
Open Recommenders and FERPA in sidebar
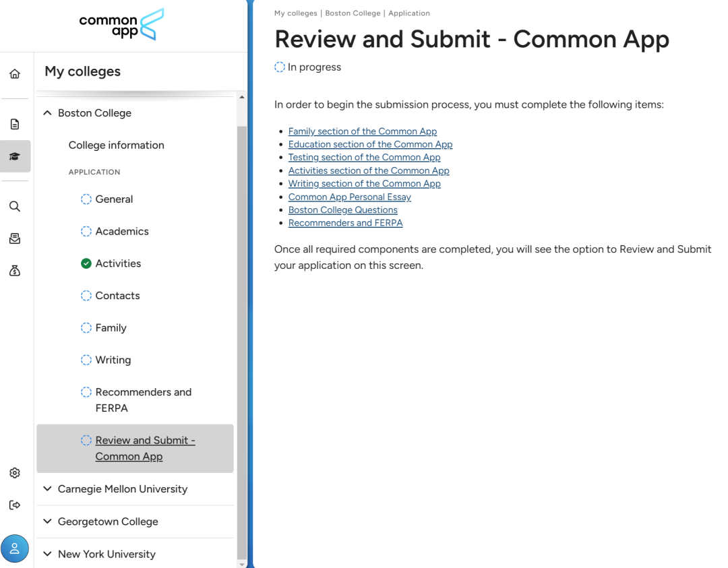click(144, 400)
